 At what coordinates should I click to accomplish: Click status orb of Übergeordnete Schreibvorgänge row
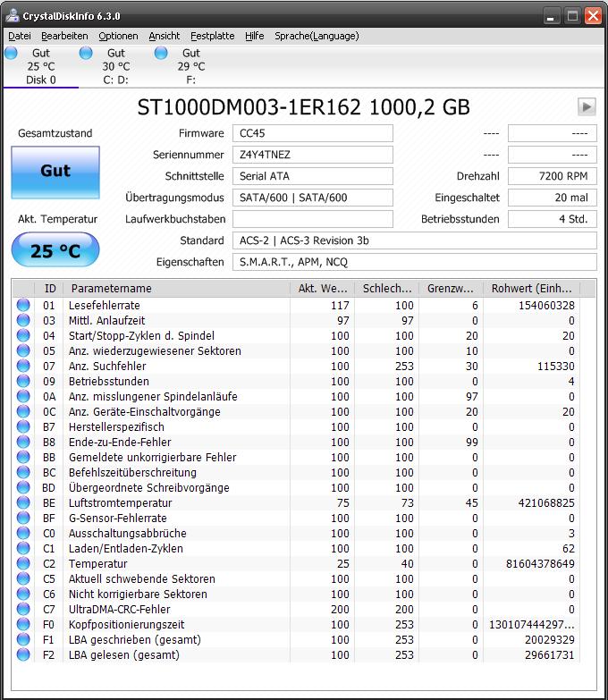[23, 487]
